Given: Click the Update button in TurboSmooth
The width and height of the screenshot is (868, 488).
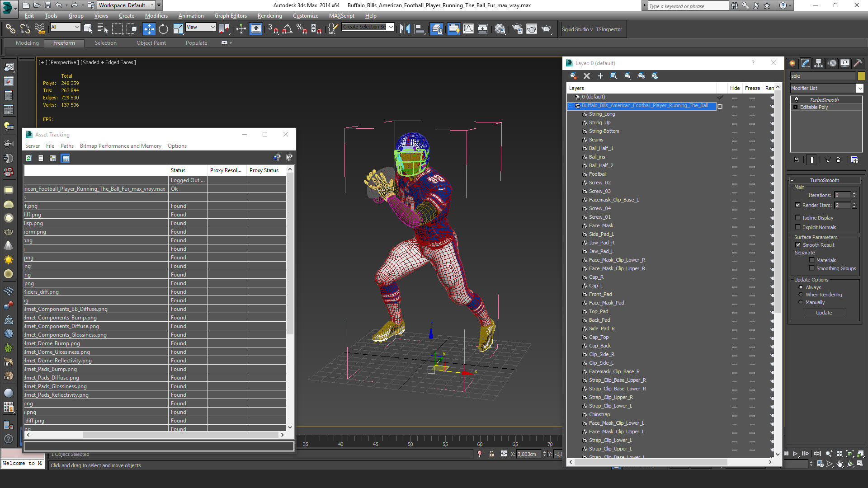Looking at the screenshot, I should pyautogui.click(x=824, y=313).
